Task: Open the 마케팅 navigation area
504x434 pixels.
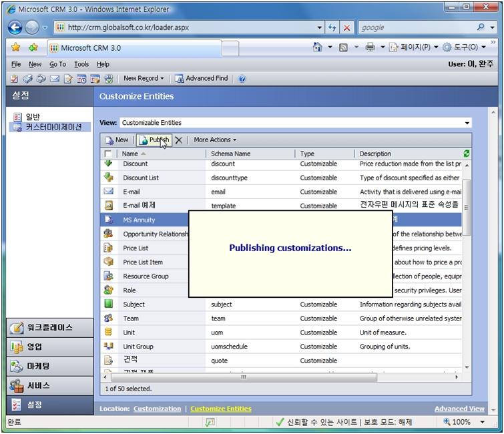Action: pyautogui.click(x=50, y=366)
